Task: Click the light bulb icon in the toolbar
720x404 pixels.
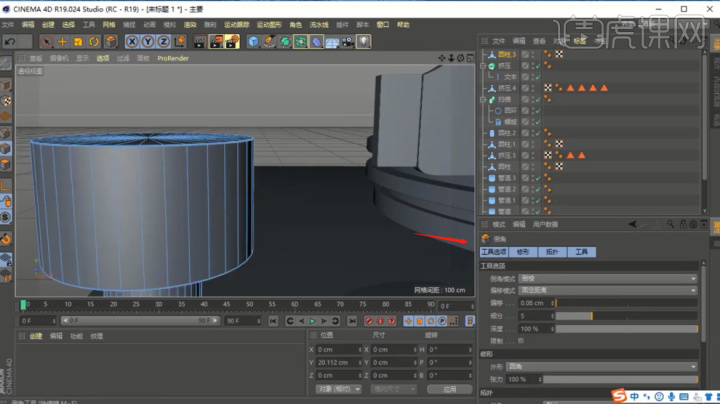Action: pos(363,41)
